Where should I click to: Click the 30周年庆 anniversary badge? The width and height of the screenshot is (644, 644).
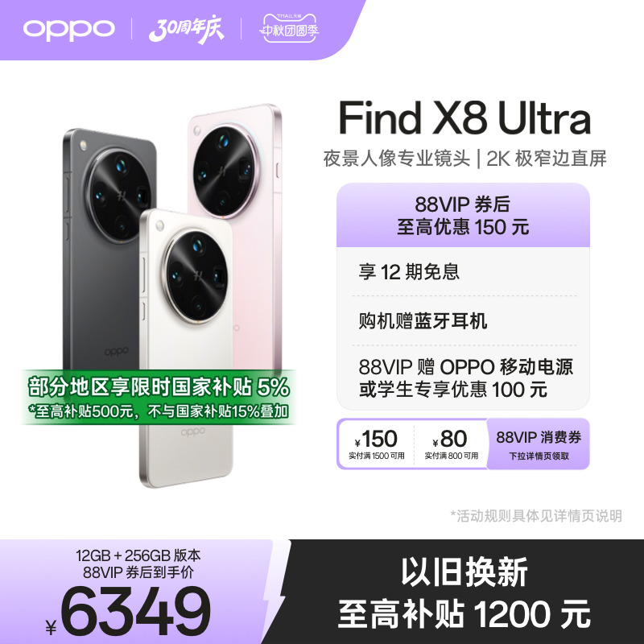click(187, 29)
